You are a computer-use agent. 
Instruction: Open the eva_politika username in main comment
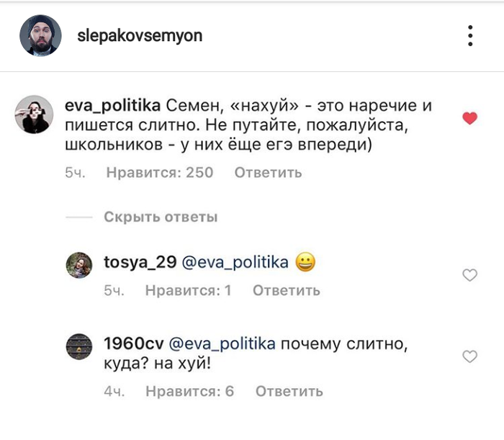[112, 105]
